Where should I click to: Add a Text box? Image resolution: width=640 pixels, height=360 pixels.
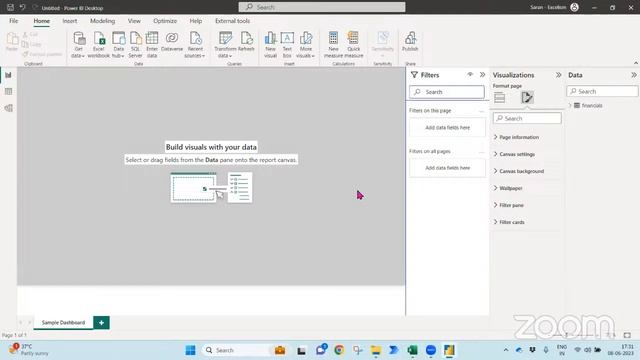(287, 45)
